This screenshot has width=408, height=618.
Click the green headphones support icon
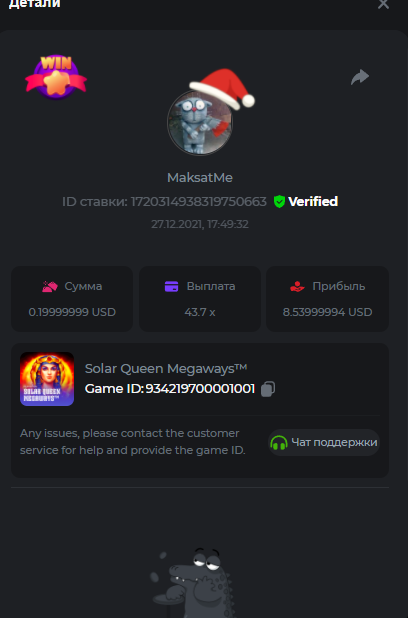click(x=279, y=443)
